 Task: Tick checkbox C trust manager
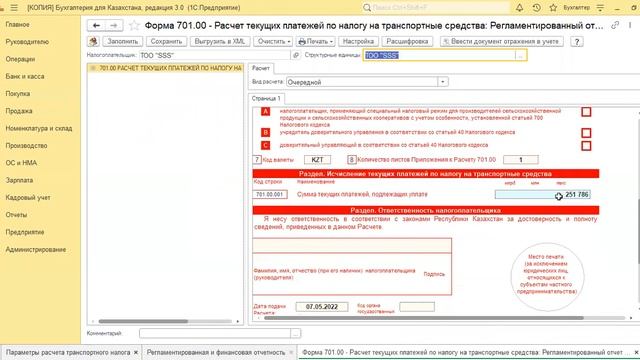[x=586, y=146]
